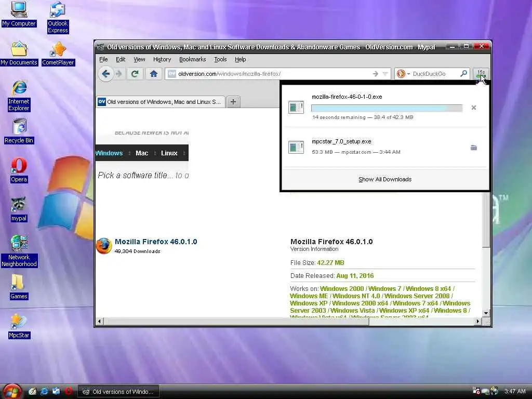
Task: Click the date text 'Aug 11, 2016'
Action: [x=355, y=275]
